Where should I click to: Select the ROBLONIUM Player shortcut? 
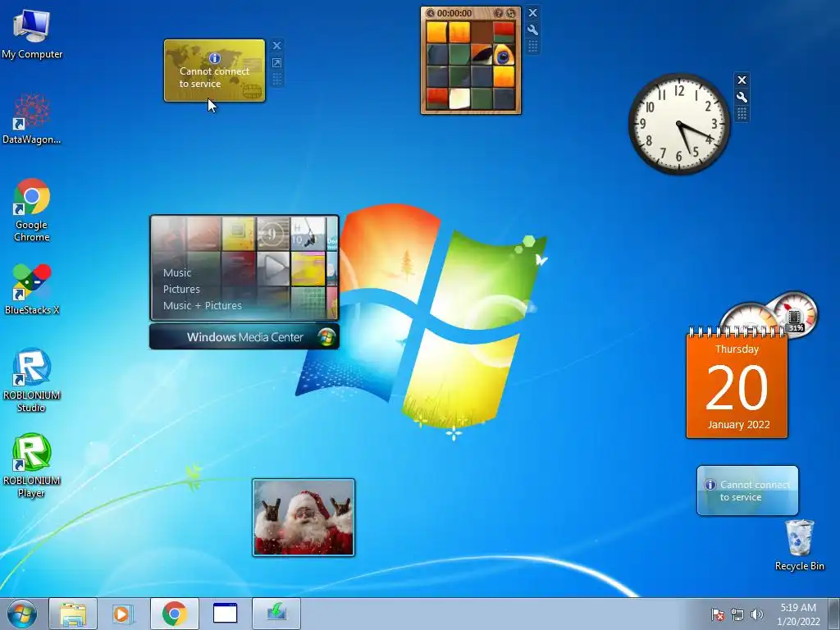32,466
